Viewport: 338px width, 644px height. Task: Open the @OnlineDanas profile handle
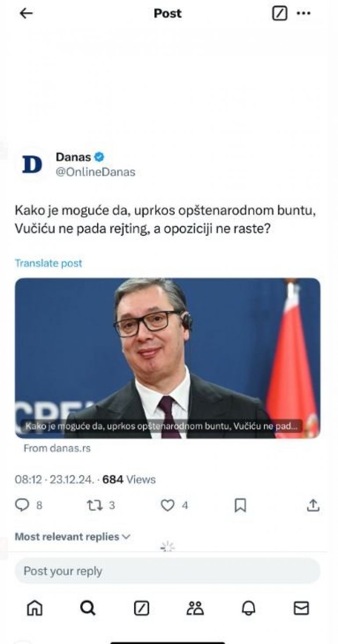(x=95, y=172)
